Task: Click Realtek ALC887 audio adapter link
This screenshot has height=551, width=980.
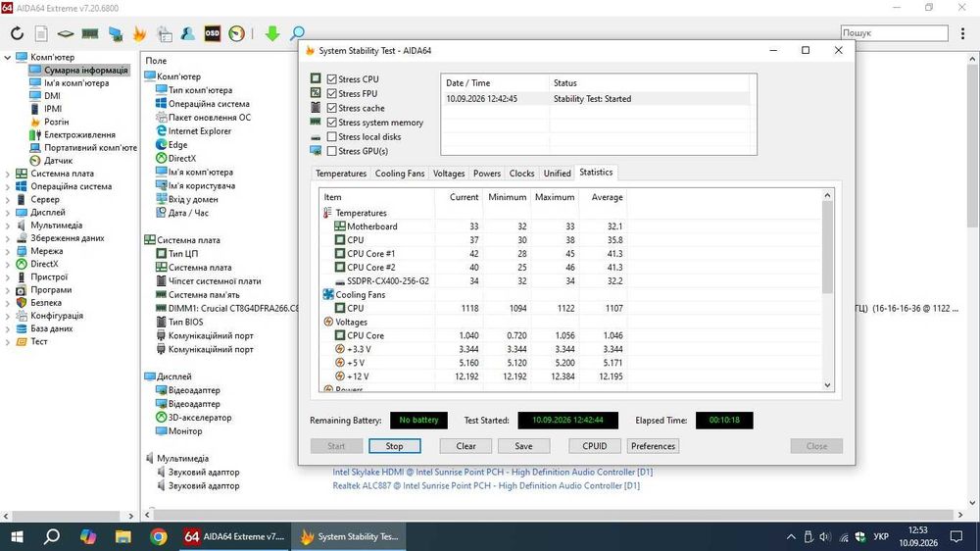Action: [x=486, y=485]
